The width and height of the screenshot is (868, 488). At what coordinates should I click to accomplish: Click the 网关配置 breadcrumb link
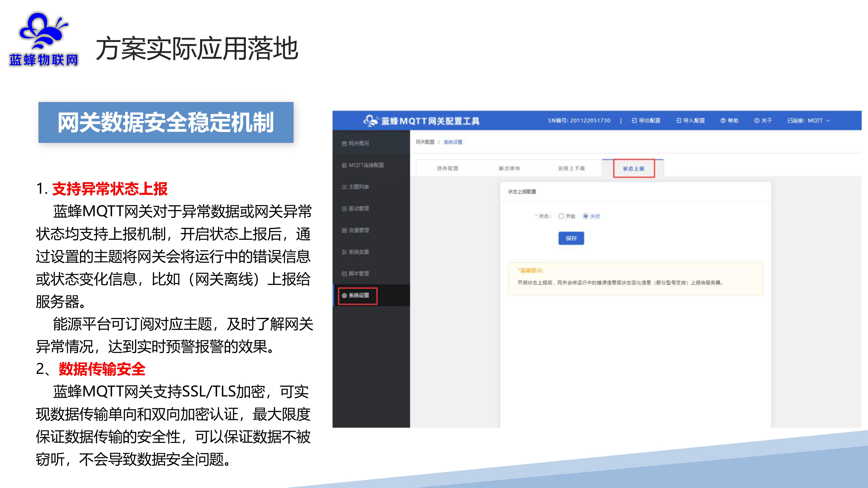tap(425, 142)
